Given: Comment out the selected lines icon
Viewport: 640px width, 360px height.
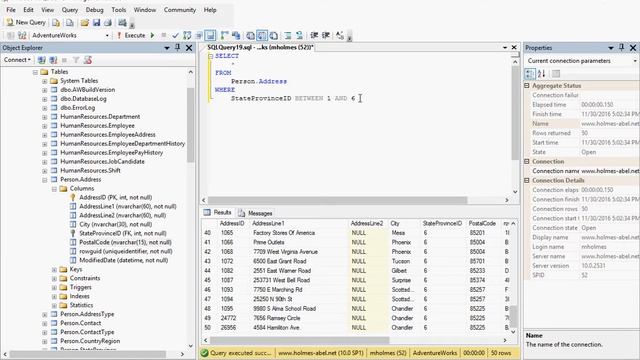Looking at the screenshot, I should [288, 36].
